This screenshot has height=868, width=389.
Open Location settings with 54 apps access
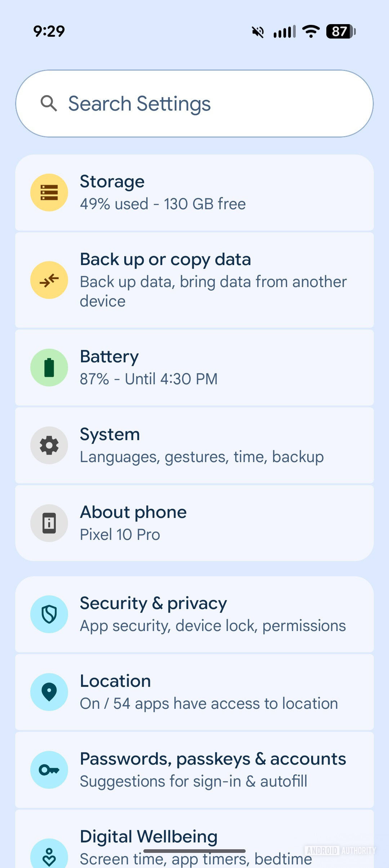(x=194, y=691)
